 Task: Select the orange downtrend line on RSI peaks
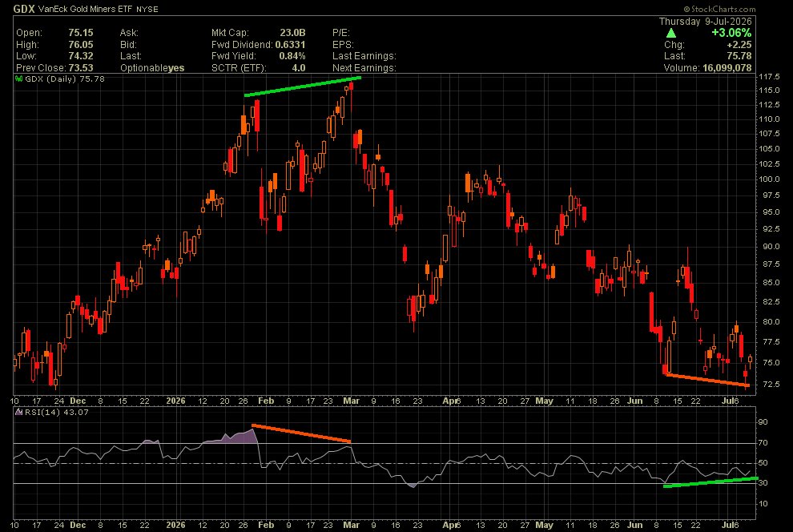301,433
